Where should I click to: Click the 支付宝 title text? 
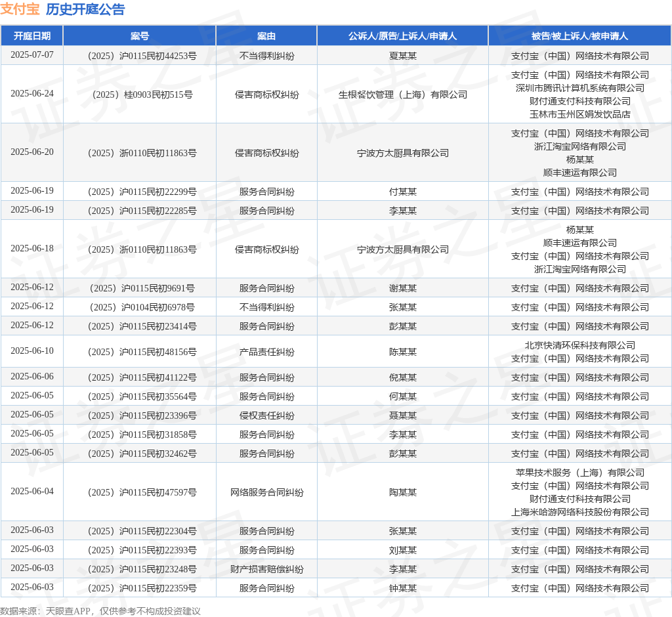click(20, 9)
